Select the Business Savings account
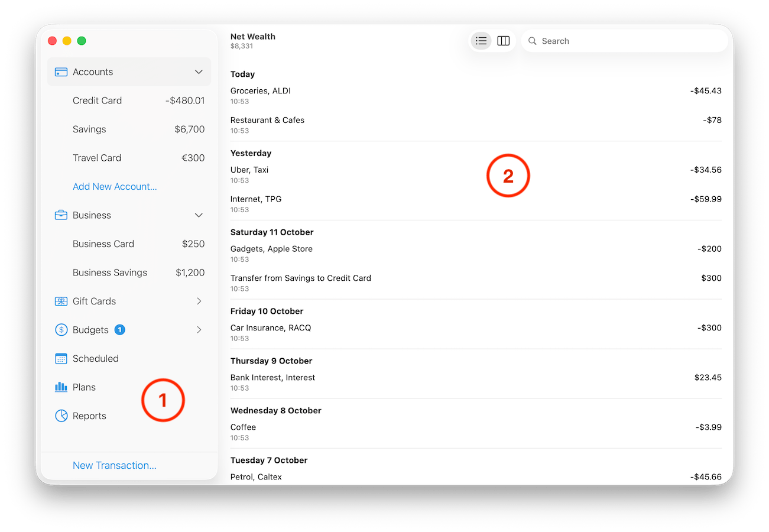The width and height of the screenshot is (769, 532). coord(129,273)
